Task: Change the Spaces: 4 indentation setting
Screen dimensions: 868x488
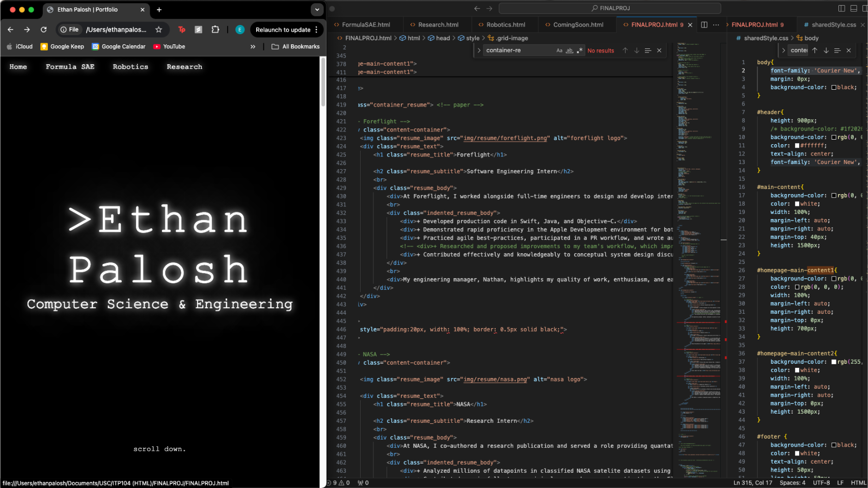Action: [x=793, y=483]
